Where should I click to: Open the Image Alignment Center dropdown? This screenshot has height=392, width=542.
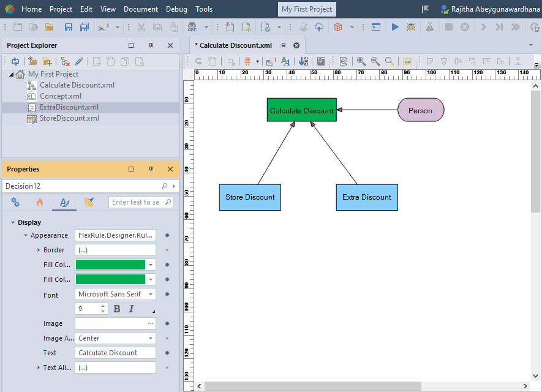pos(151,338)
